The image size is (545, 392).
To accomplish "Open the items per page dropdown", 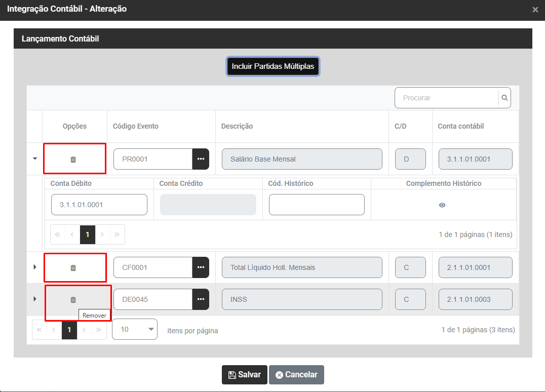I will tap(134, 329).
